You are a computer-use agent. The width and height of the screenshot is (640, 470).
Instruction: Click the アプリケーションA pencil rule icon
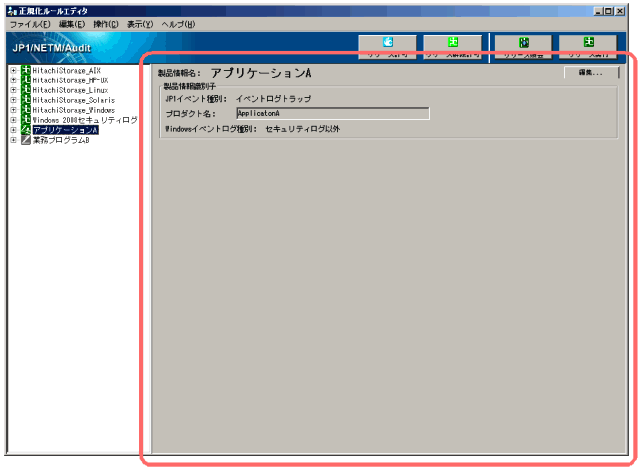(x=26, y=130)
